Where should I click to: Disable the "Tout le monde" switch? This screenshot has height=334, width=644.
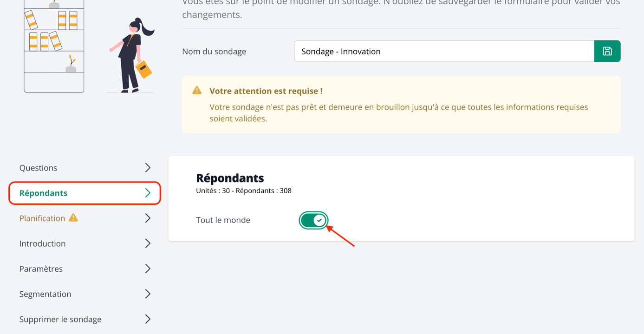click(x=313, y=220)
